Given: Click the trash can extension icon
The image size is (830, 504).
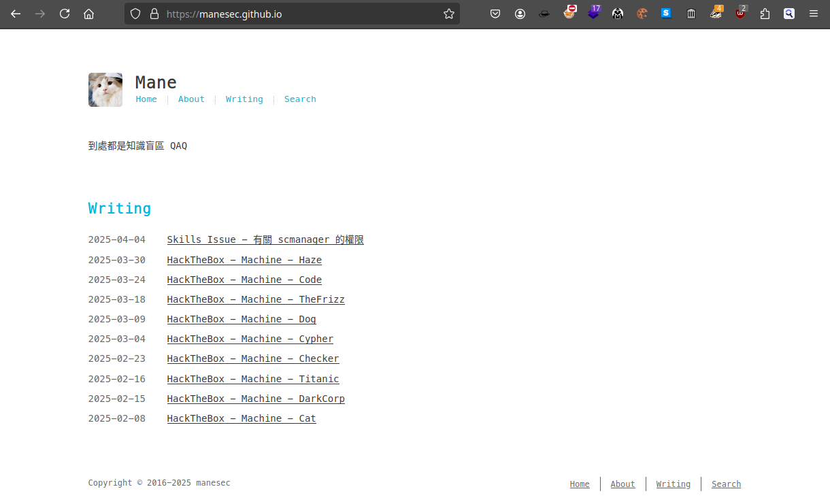Looking at the screenshot, I should coord(691,14).
